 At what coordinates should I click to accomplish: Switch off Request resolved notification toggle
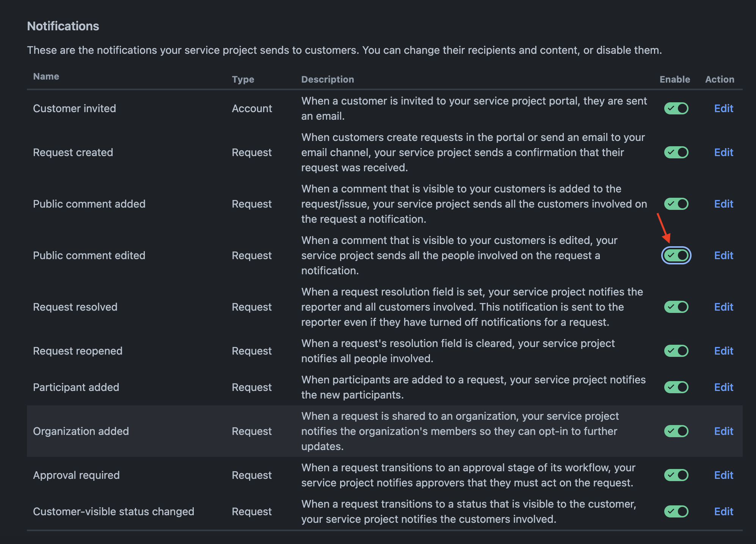coord(676,307)
